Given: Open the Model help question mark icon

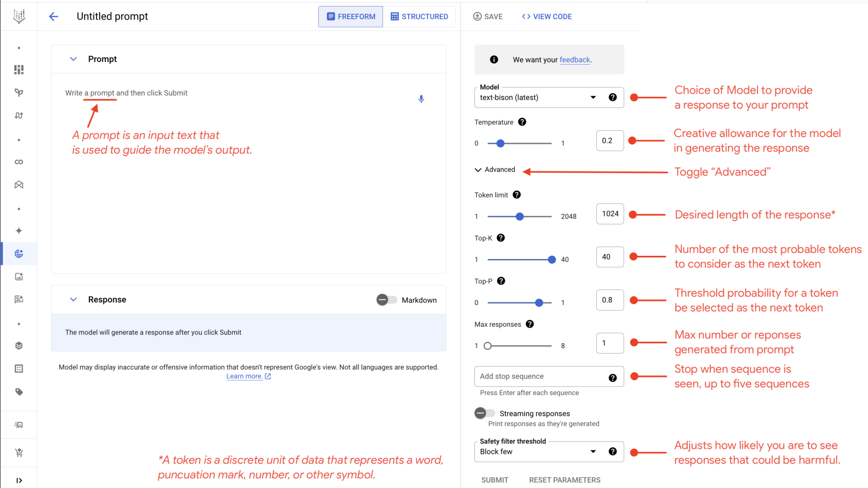Looking at the screenshot, I should pos(613,97).
